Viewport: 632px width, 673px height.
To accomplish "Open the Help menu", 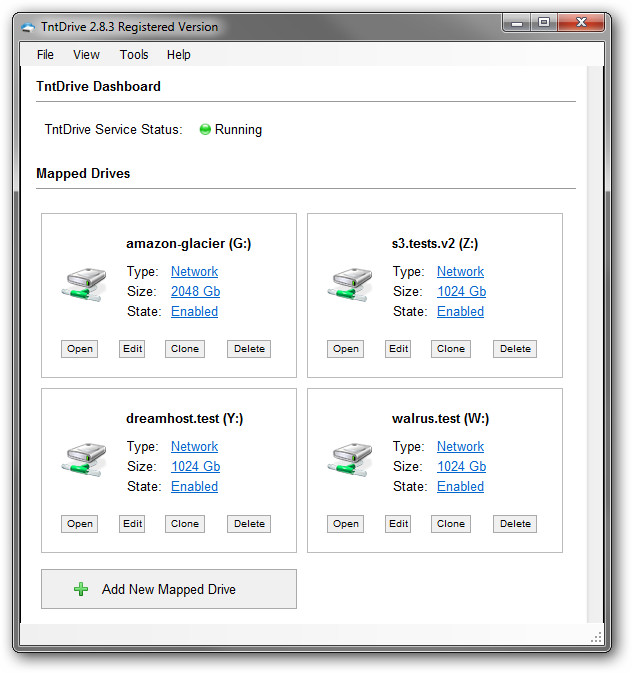I will [x=179, y=55].
